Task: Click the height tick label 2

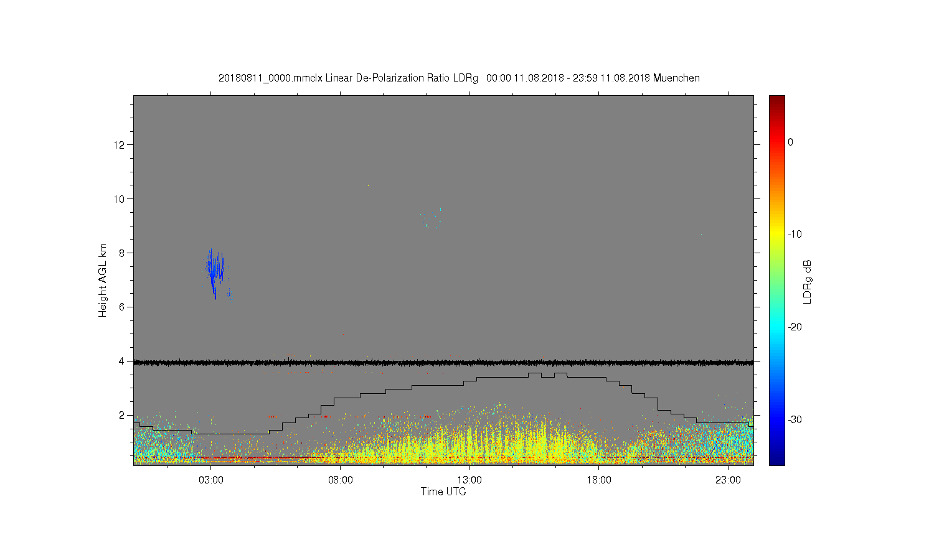Action: [123, 415]
